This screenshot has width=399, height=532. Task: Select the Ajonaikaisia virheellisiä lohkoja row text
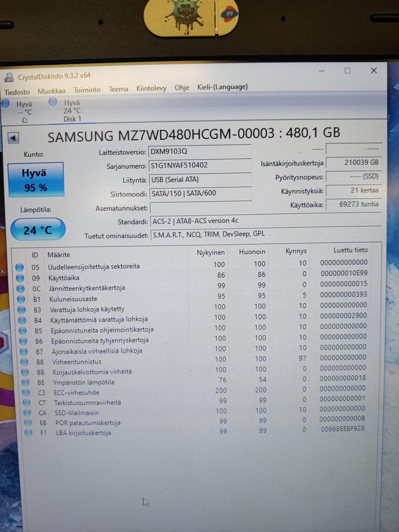pyautogui.click(x=97, y=351)
